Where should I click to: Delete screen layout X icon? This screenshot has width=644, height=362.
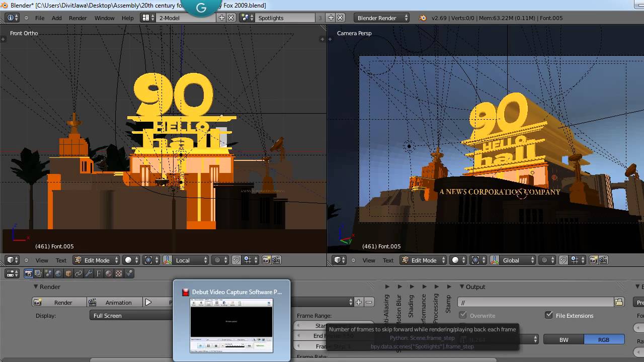pyautogui.click(x=231, y=18)
